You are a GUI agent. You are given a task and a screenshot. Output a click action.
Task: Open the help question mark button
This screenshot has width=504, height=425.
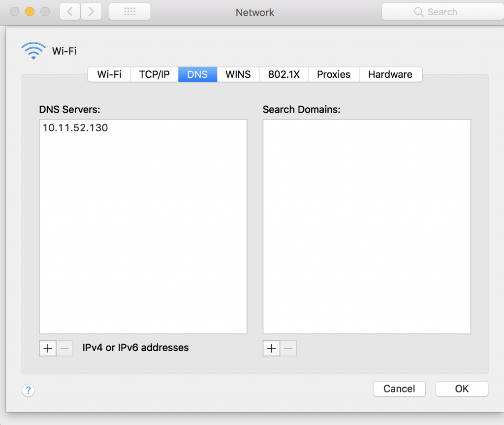click(x=28, y=390)
